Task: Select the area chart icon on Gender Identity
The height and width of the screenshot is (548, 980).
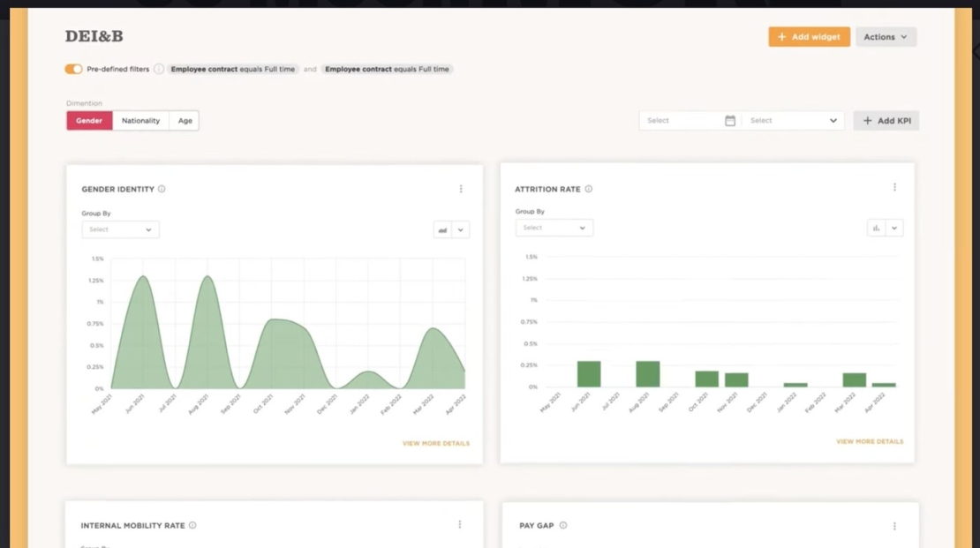Action: tap(444, 229)
